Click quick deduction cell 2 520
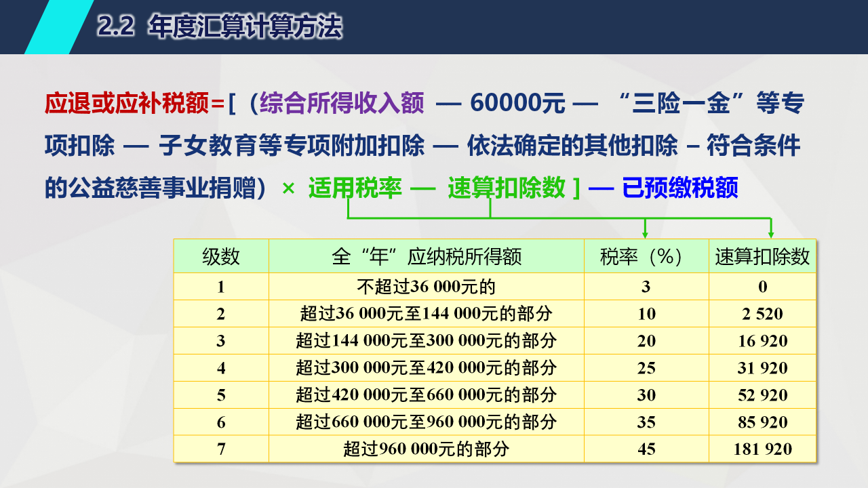This screenshot has height=488, width=868. coord(763,314)
